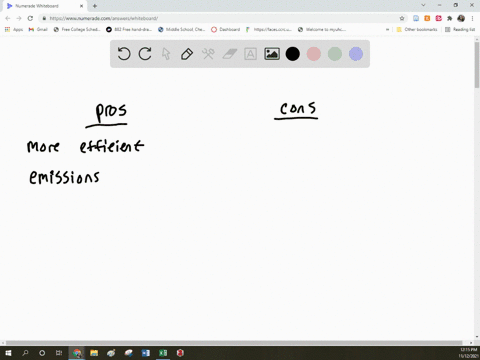Screen dimensions: 480x360
Task: Pick the purple pen color
Action: tap(356, 54)
